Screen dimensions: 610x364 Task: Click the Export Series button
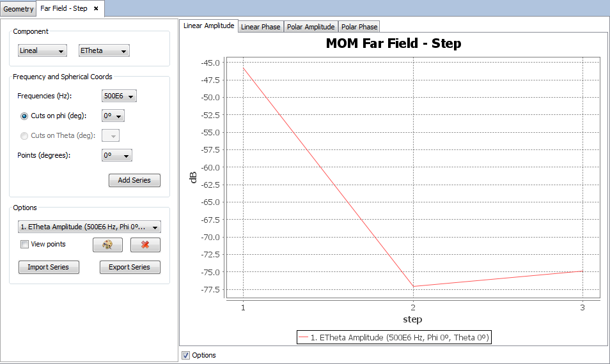[x=130, y=267]
